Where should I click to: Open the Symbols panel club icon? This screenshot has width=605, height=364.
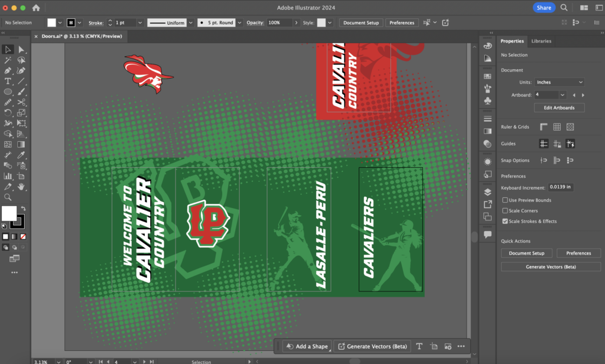tap(487, 101)
